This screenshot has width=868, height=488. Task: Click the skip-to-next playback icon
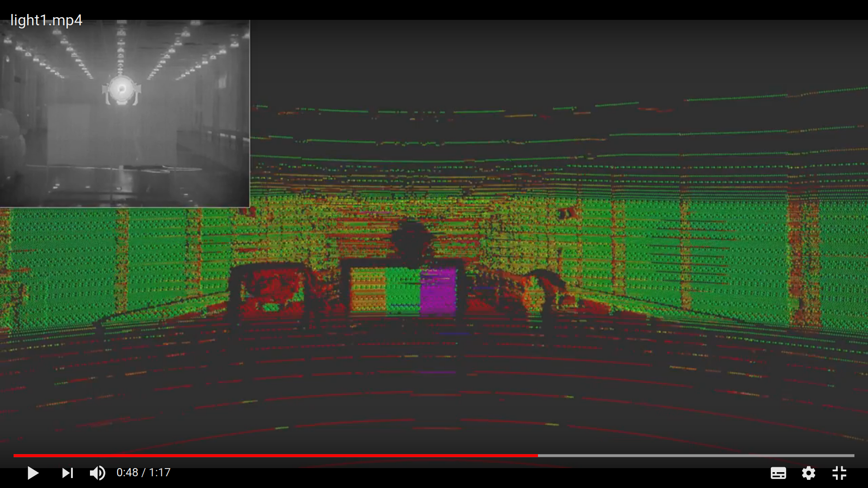(x=67, y=473)
